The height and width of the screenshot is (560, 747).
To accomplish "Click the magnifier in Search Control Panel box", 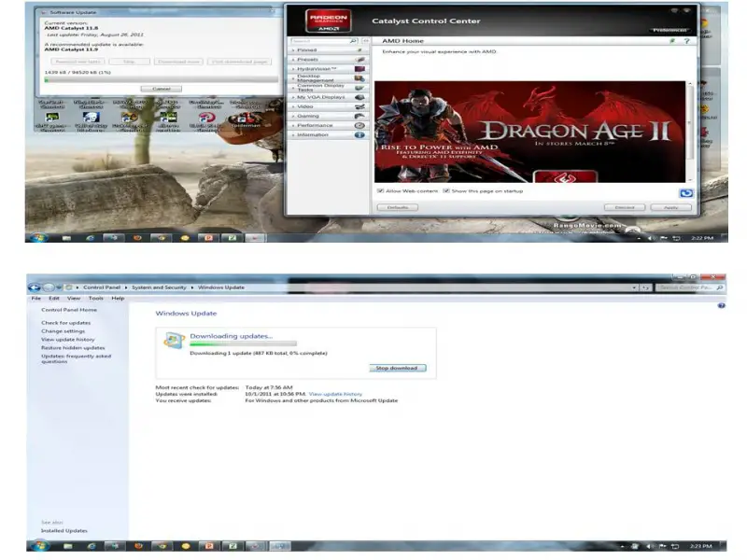I will [x=719, y=287].
